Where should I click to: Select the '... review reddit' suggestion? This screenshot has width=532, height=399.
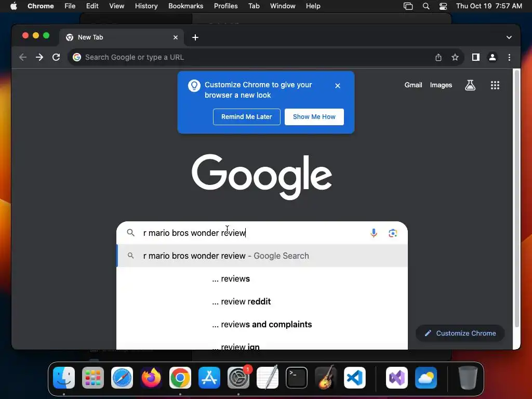[262, 302]
